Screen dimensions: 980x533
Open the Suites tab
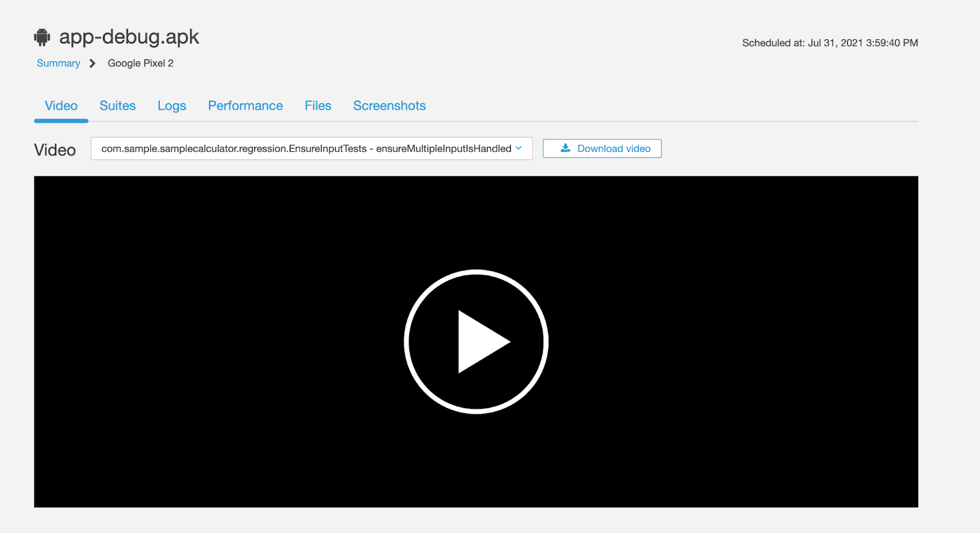tap(118, 106)
